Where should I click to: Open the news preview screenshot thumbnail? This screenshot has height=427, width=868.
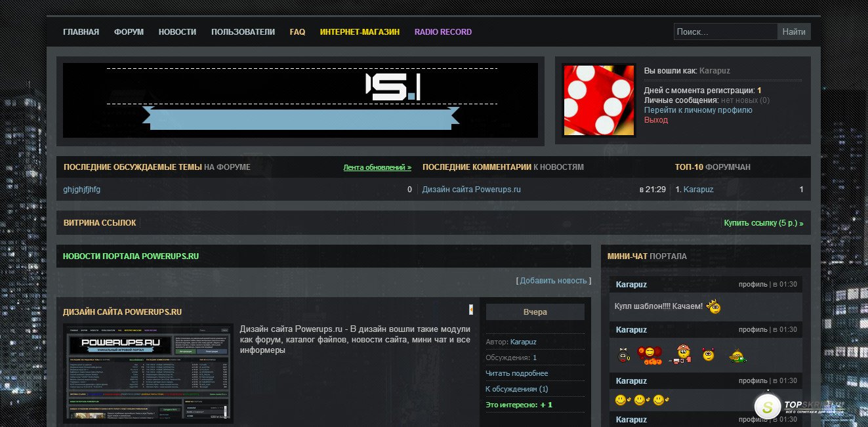(x=148, y=373)
